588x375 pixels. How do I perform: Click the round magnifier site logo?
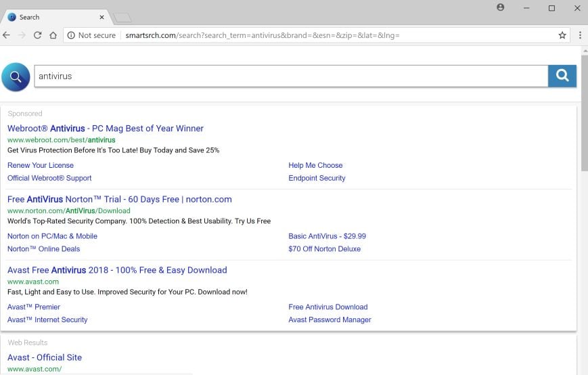click(x=16, y=77)
